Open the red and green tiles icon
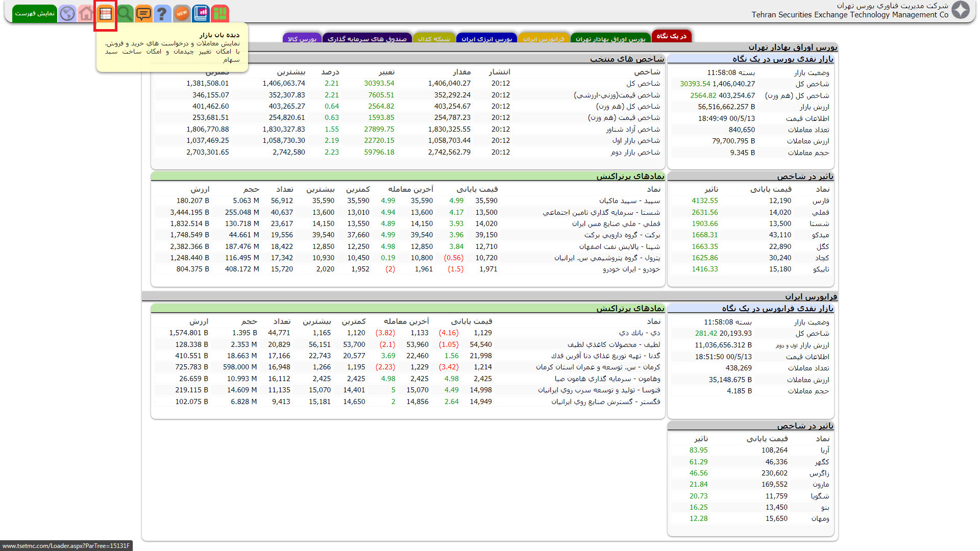980x551 pixels. (x=220, y=14)
